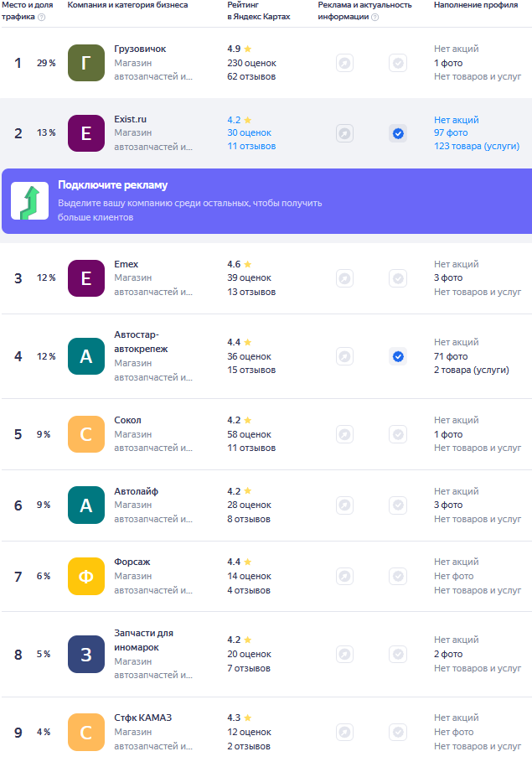Click the 13 отзывов text for Emex
The height and width of the screenshot is (767, 532).
(x=251, y=292)
